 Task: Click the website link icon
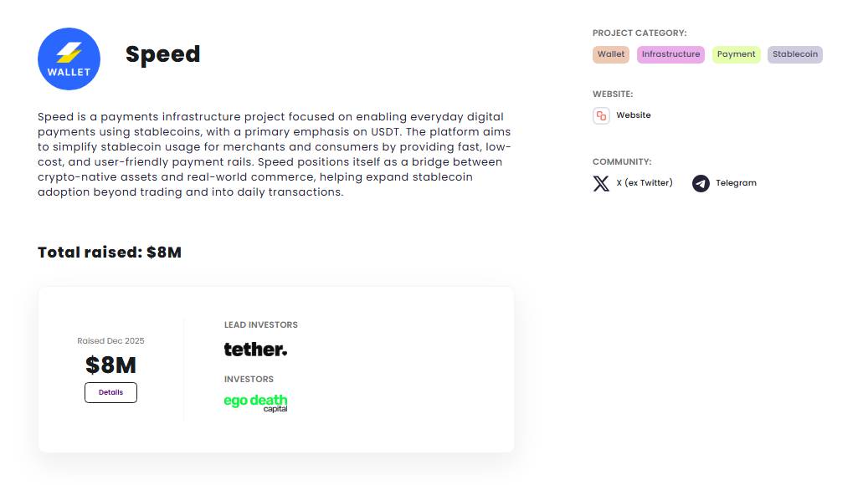[x=601, y=115]
